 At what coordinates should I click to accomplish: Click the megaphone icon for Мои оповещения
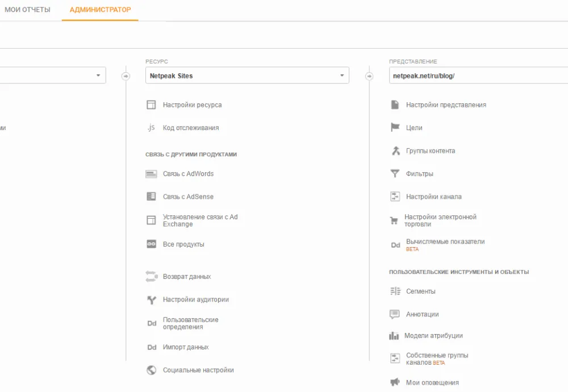click(x=395, y=382)
